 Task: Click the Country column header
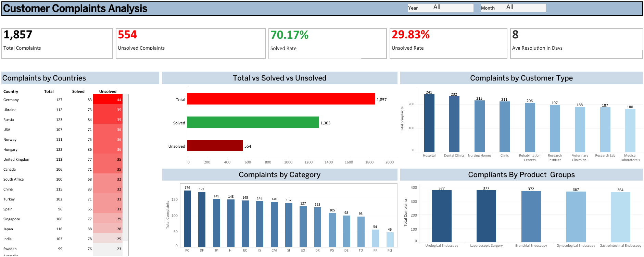[x=11, y=91]
